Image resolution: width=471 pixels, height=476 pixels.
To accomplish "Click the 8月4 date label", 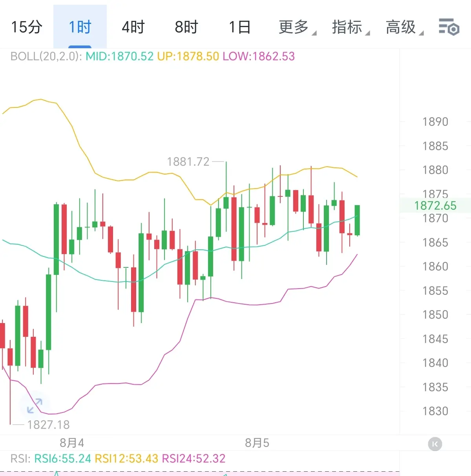I will tap(72, 443).
